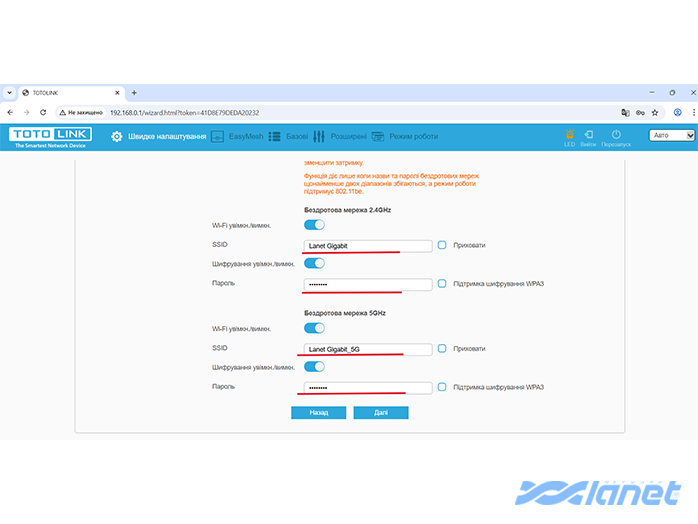Toggle 2.4GHz Wi-Fi on/off switch
Image resolution: width=698 pixels, height=524 pixels.
pos(314,226)
